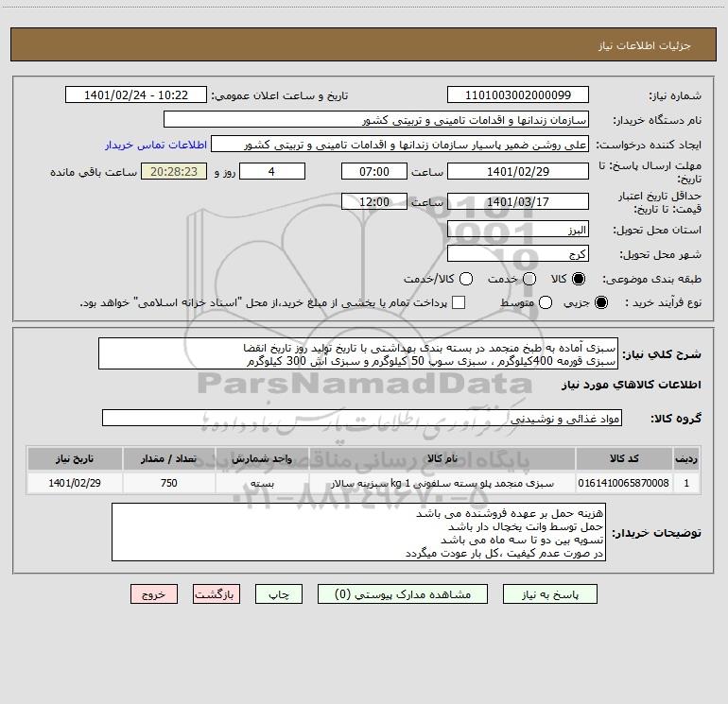
Task: Click the remaining time countdown 20:28:23
Action: click(x=174, y=171)
